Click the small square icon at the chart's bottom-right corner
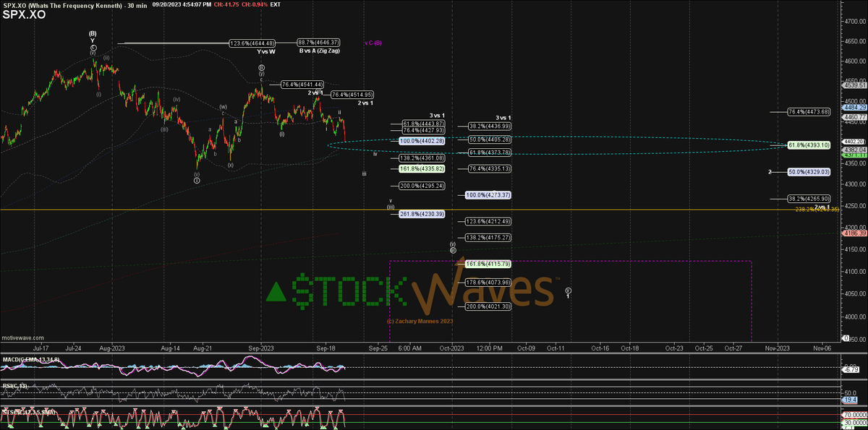Image resolution: width=868 pixels, height=430 pixels. pyautogui.click(x=845, y=337)
